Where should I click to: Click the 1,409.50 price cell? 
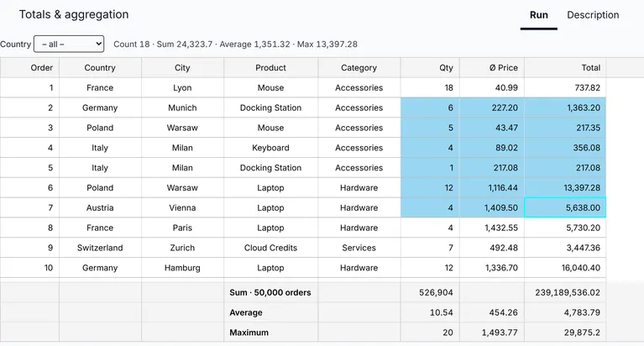pos(492,207)
